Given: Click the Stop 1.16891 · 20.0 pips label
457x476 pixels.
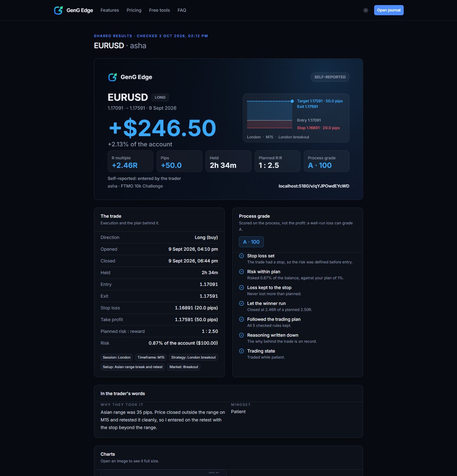Looking at the screenshot, I should click(318, 128).
